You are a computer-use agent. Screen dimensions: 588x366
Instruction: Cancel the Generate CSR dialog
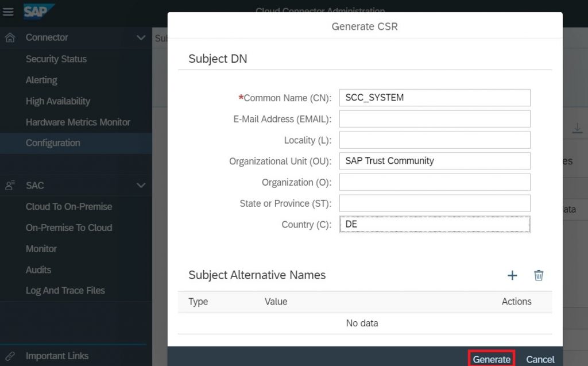point(540,359)
